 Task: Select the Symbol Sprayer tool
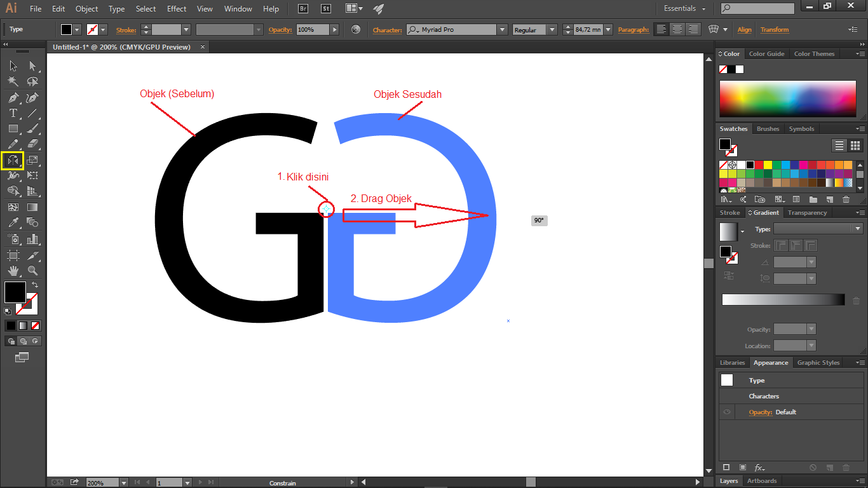point(13,239)
